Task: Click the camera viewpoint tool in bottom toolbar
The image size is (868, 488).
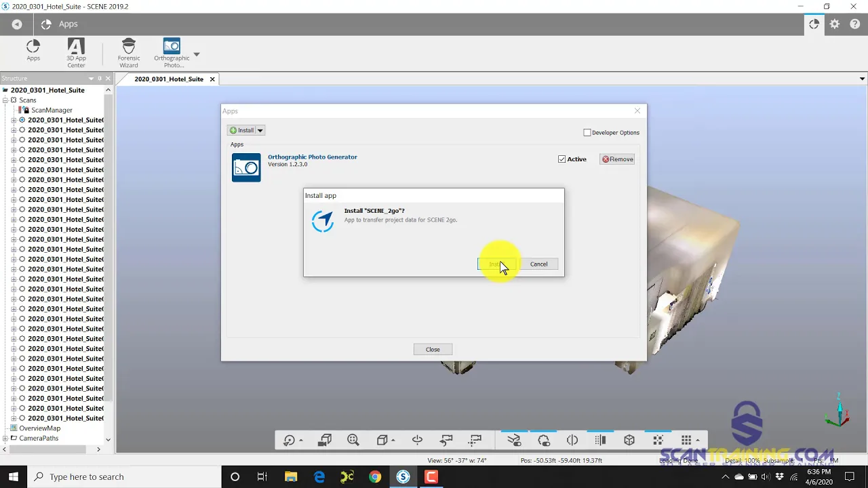Action: 325,441
